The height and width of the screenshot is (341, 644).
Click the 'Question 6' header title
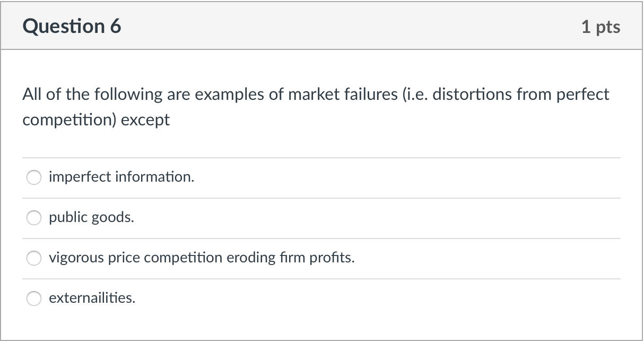(x=71, y=25)
